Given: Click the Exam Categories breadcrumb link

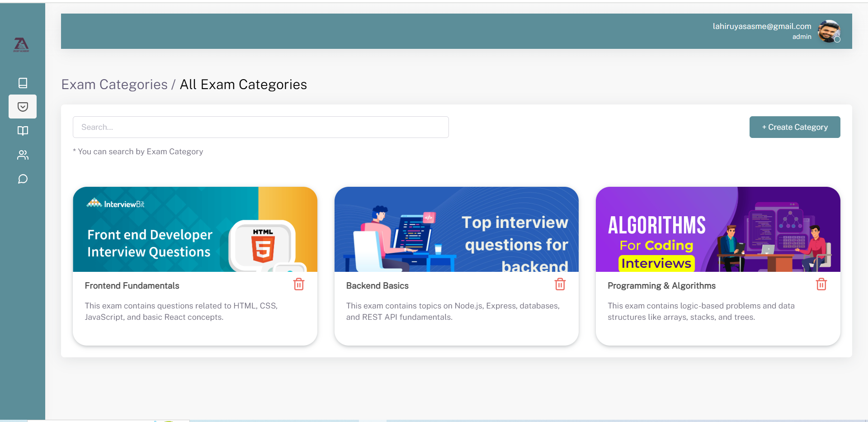Looking at the screenshot, I should (114, 85).
